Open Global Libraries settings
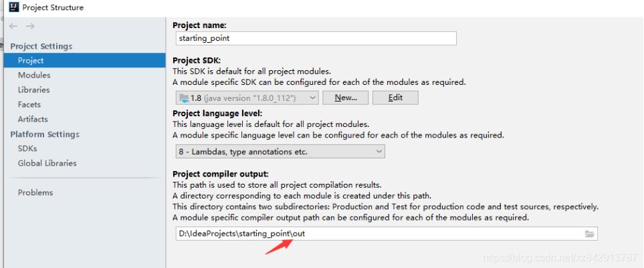 [47, 163]
